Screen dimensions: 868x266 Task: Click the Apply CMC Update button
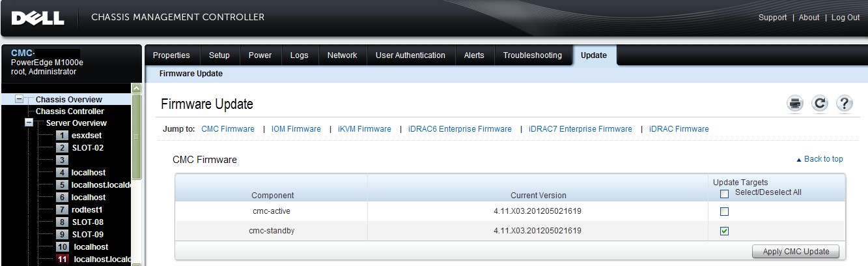point(796,252)
